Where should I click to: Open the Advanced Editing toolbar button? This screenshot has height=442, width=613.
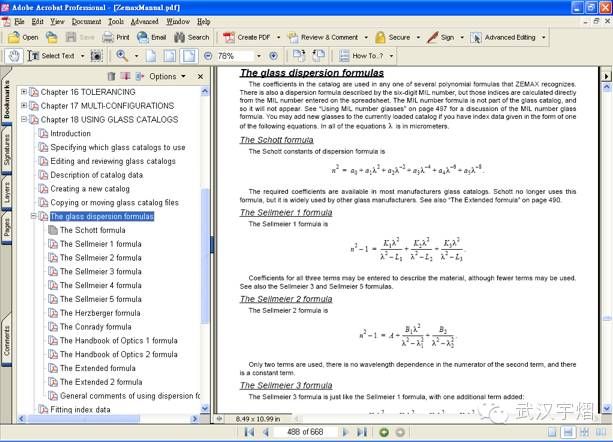coord(504,38)
